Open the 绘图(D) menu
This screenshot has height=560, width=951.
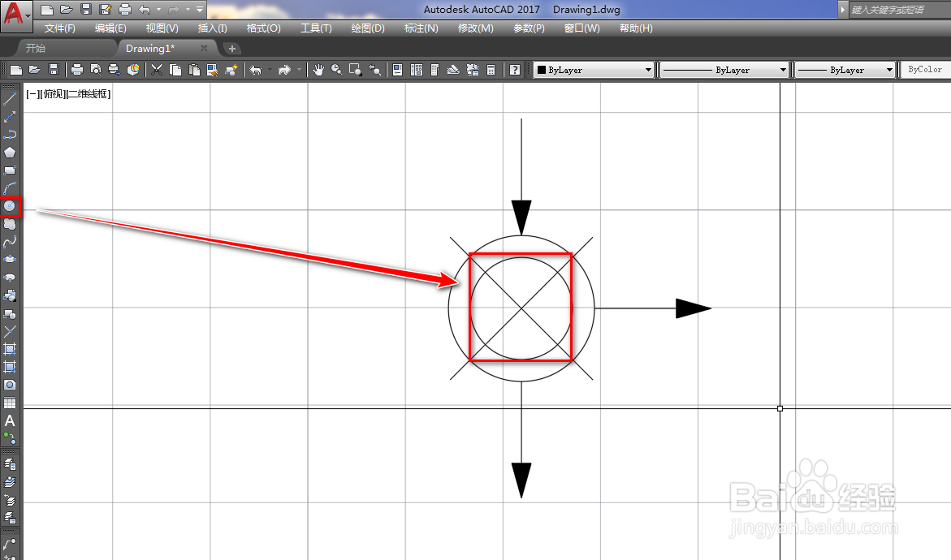pyautogui.click(x=368, y=28)
